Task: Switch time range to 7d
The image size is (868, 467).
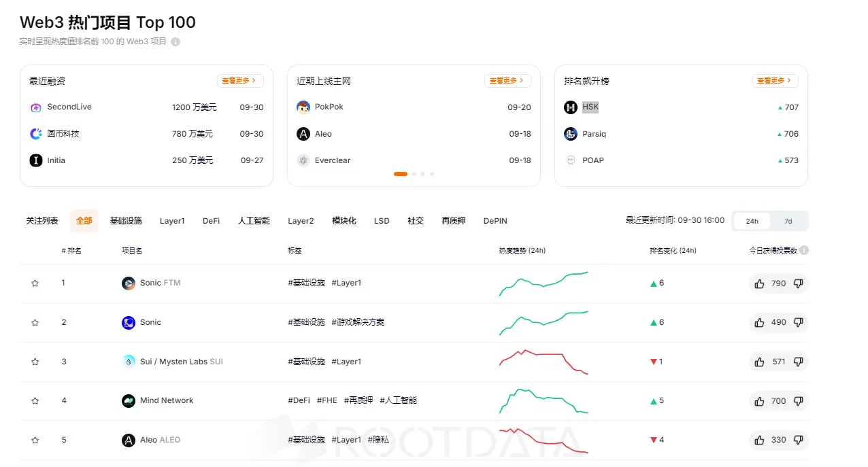Action: (788, 222)
